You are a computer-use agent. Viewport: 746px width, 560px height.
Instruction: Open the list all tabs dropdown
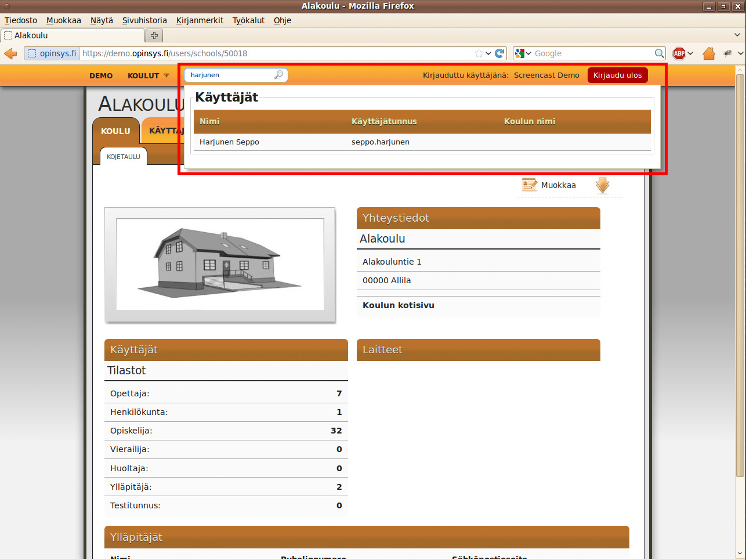pos(737,35)
